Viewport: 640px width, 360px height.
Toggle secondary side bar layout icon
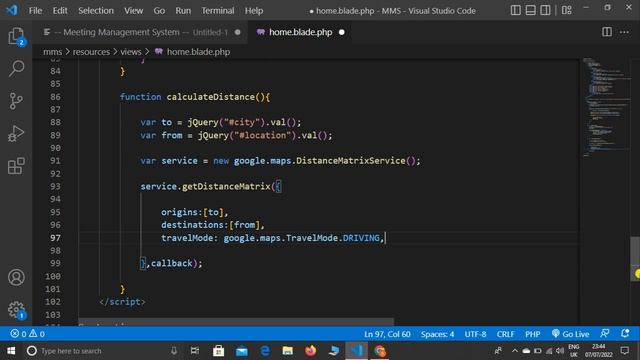(545, 10)
